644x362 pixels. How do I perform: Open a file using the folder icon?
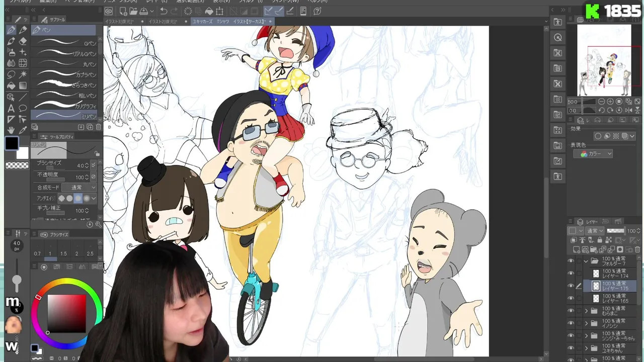[133, 11]
